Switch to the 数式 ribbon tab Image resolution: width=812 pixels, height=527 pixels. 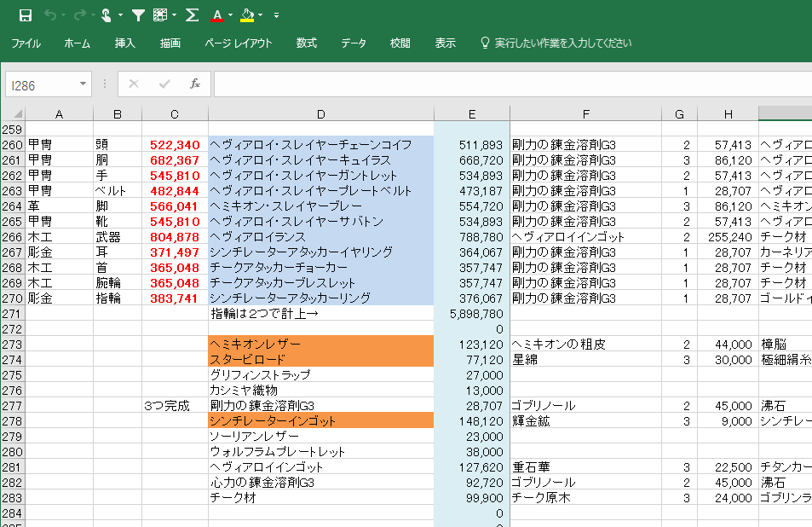point(306,43)
